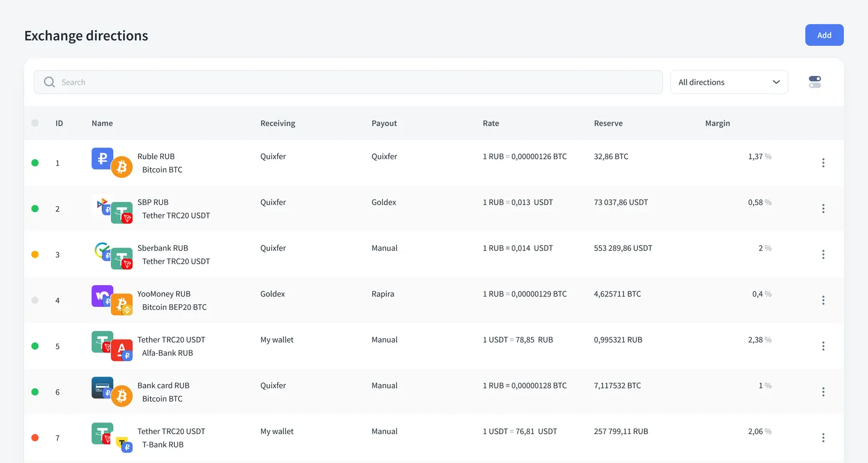The width and height of the screenshot is (868, 463).
Task: Click the Goldex receiving cell in row 4
Action: [272, 294]
